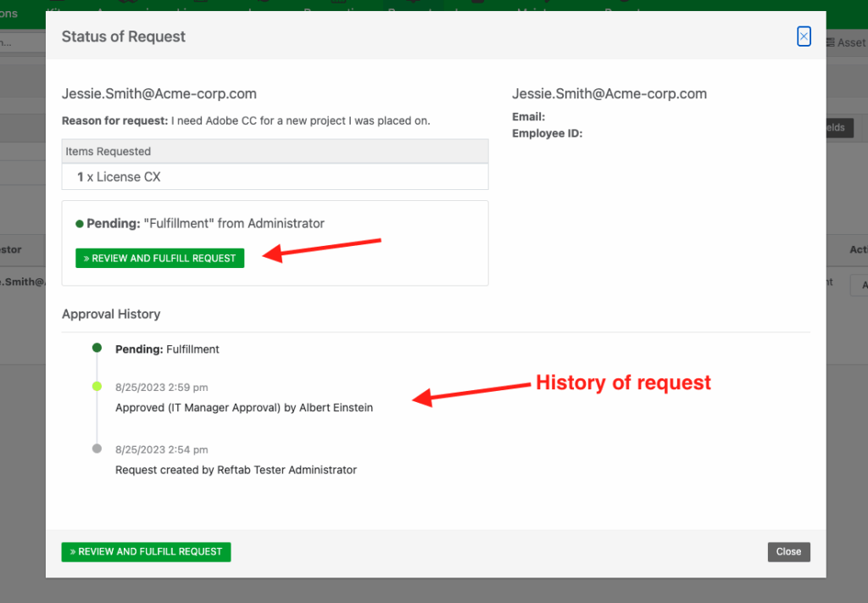Select the Actions column header in the background table

[857, 249]
